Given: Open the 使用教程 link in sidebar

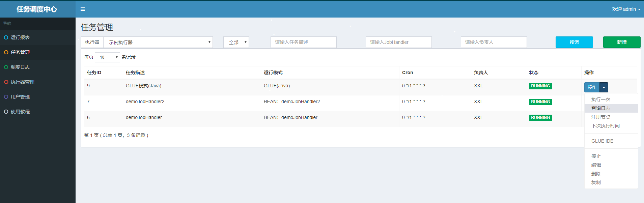Looking at the screenshot, I should tap(38, 112).
